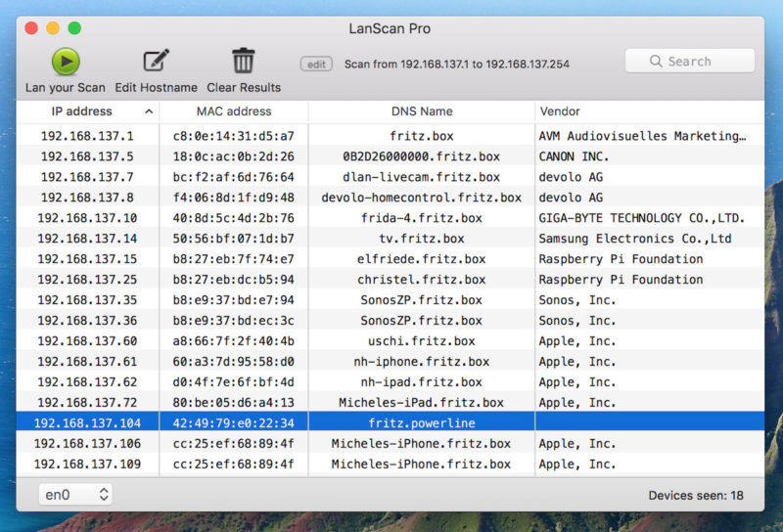This screenshot has width=783, height=532.
Task: Click the Edit Hostname pencil icon
Action: tap(157, 61)
